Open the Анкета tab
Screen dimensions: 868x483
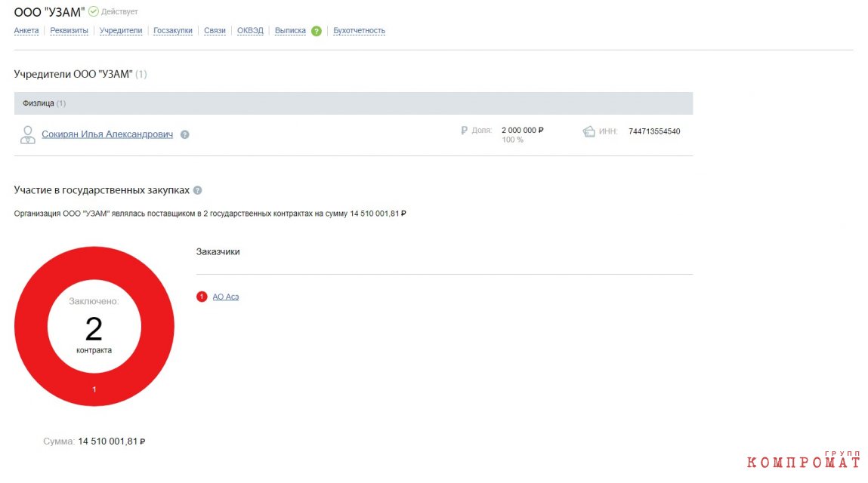26,30
